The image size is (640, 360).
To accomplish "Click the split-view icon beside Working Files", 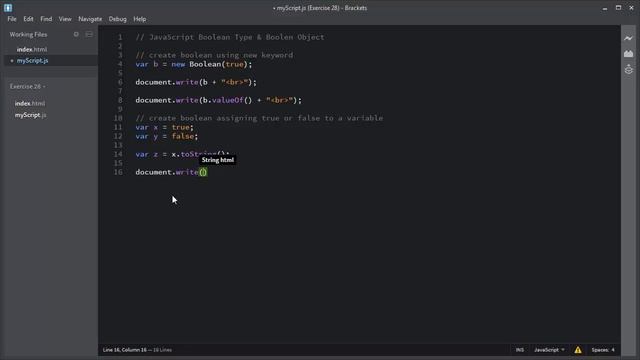I will pyautogui.click(x=89, y=34).
